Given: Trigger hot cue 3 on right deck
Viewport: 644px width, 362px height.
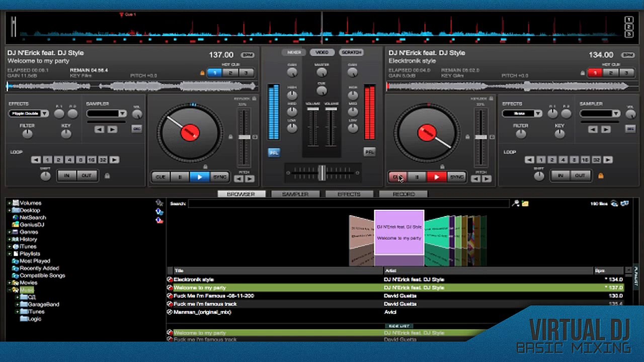Looking at the screenshot, I should pyautogui.click(x=626, y=73).
